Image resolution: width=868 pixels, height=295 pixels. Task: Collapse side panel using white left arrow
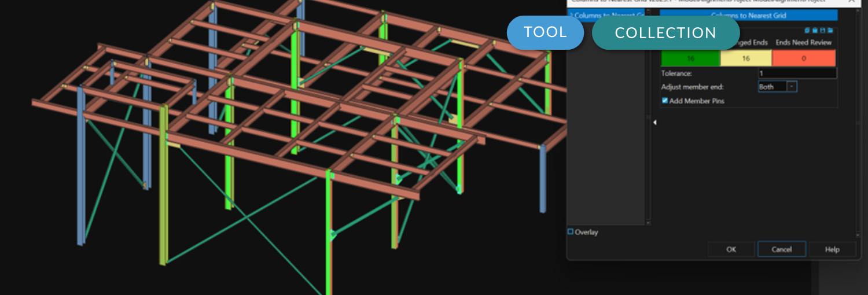(x=654, y=122)
